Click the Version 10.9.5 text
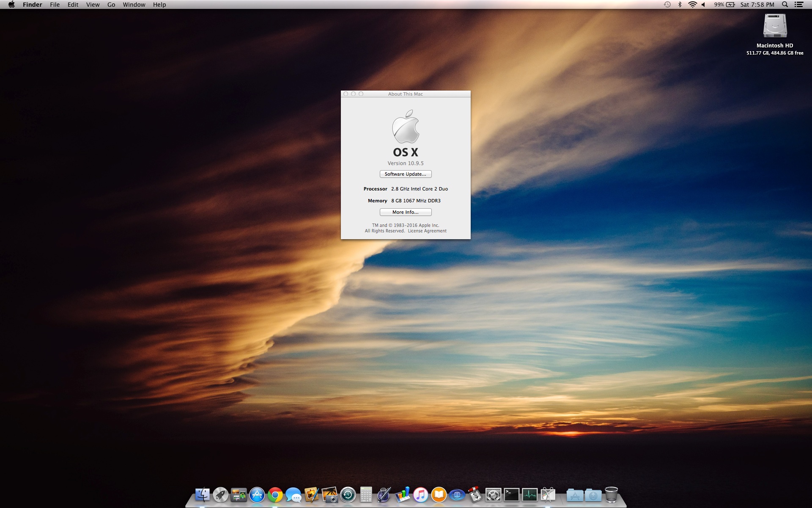This screenshot has width=812, height=508. [x=406, y=163]
